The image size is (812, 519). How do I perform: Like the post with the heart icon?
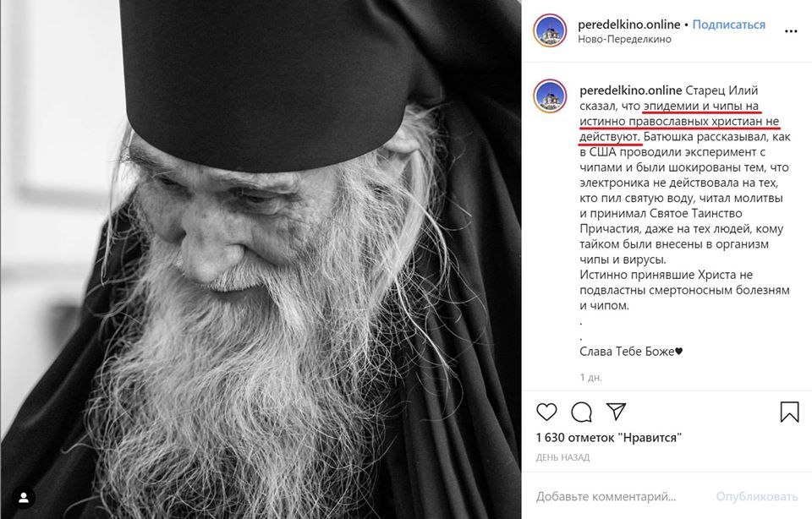[546, 412]
